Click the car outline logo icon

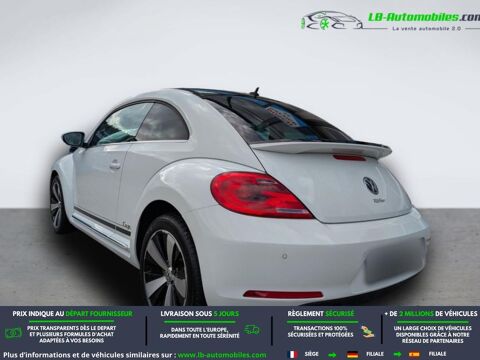click(331, 21)
